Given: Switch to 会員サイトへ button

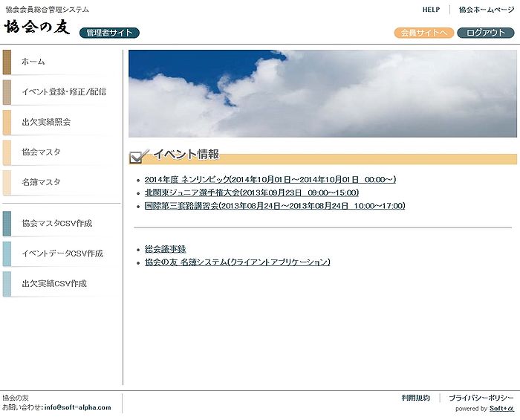Looking at the screenshot, I should [424, 33].
